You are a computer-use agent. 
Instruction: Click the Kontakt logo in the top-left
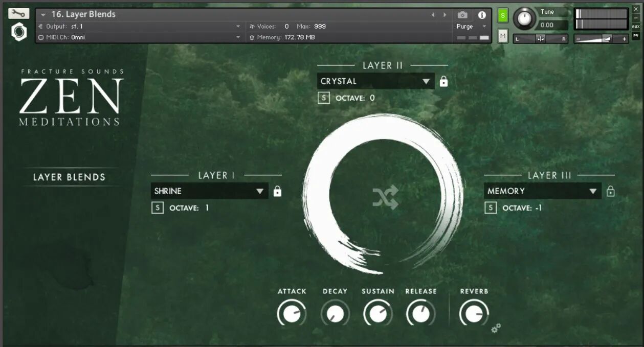click(18, 32)
